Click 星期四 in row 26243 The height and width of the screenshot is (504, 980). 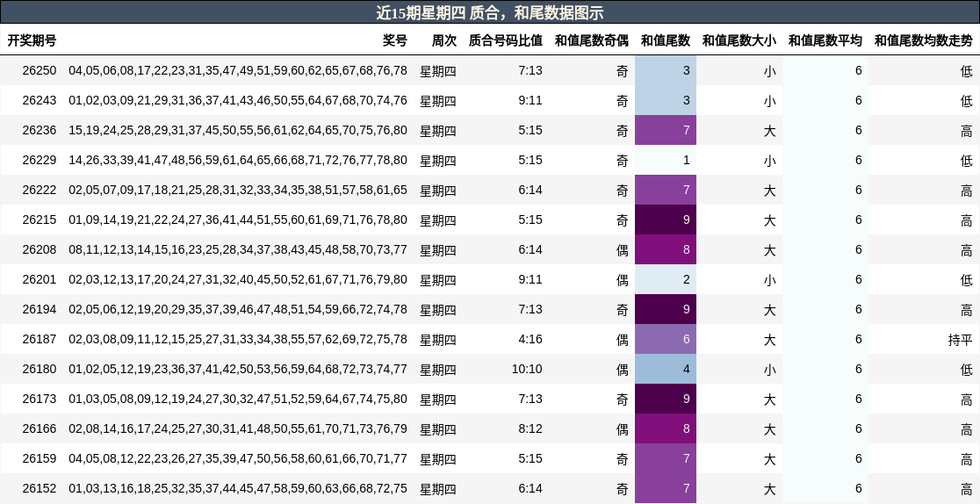click(x=437, y=101)
